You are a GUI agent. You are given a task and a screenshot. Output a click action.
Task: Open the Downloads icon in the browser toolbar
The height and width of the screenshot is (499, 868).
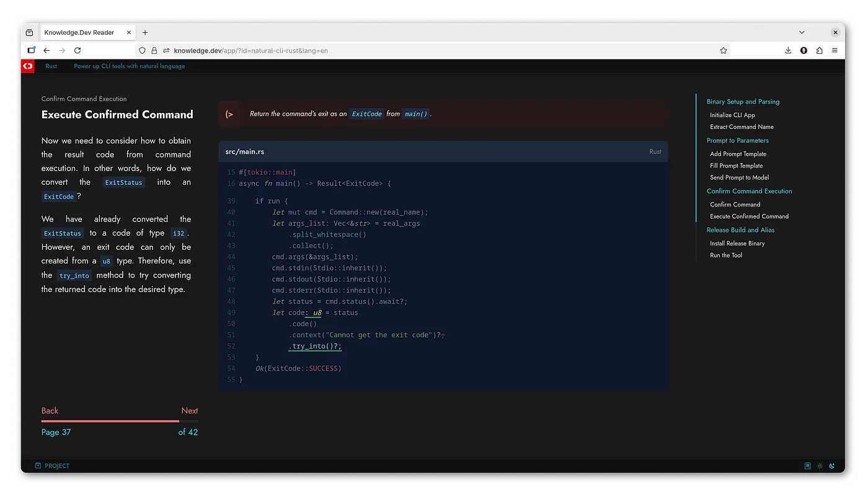[788, 50]
